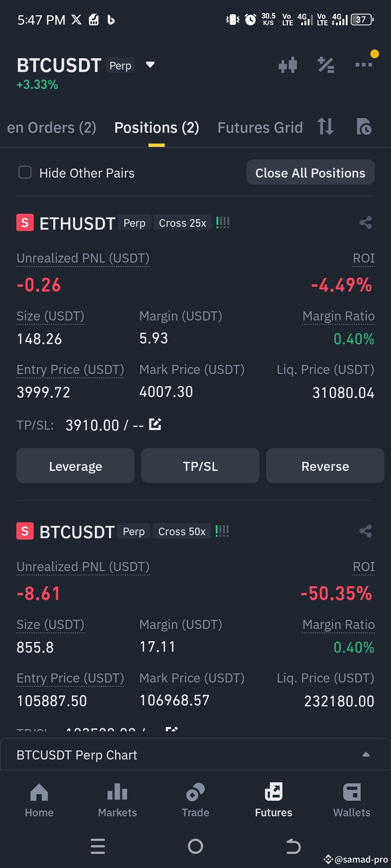Image resolution: width=391 pixels, height=868 pixels.
Task: Edit ETHUSDT TP/SL pencil icon
Action: coord(155,424)
